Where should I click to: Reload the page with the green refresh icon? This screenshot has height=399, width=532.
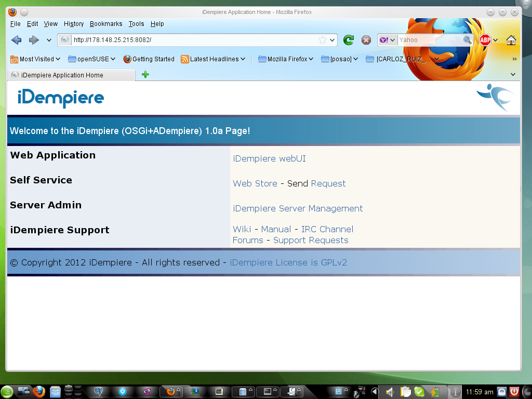[x=349, y=40]
